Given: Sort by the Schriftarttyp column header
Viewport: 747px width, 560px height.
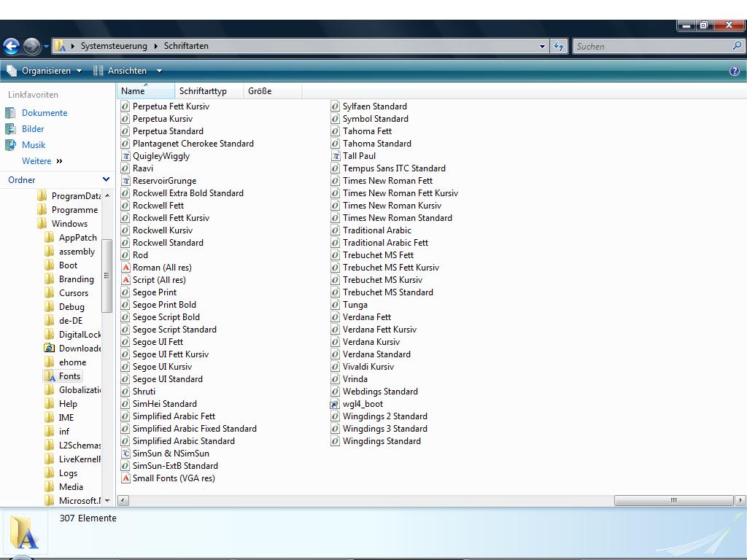Looking at the screenshot, I should click(209, 91).
